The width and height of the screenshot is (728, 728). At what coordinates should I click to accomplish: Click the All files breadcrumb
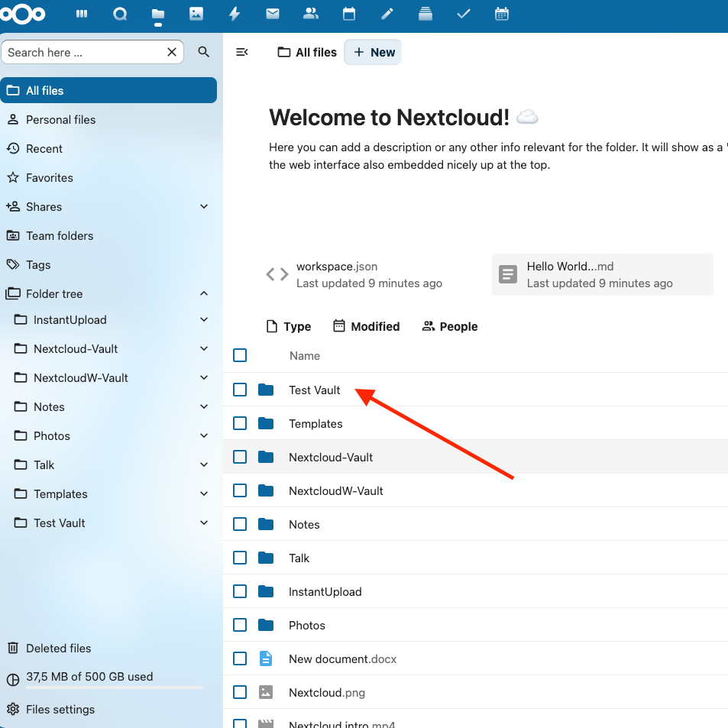coord(307,52)
